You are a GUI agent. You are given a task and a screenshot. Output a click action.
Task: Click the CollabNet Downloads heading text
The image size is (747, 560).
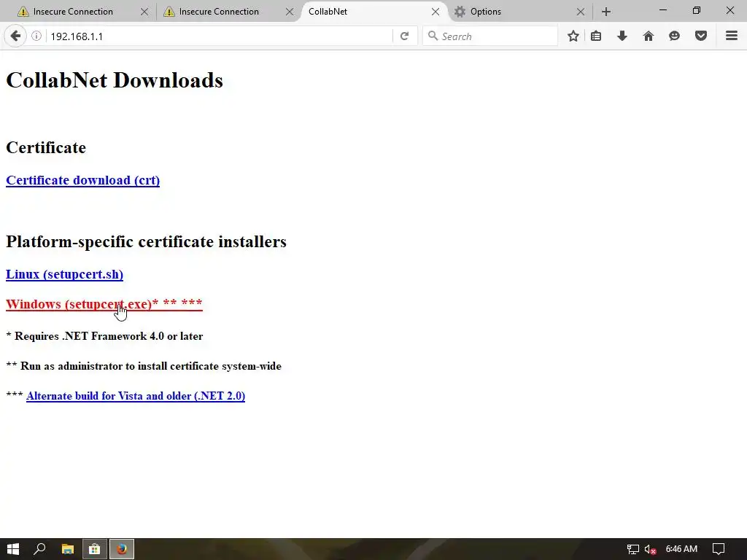(115, 80)
